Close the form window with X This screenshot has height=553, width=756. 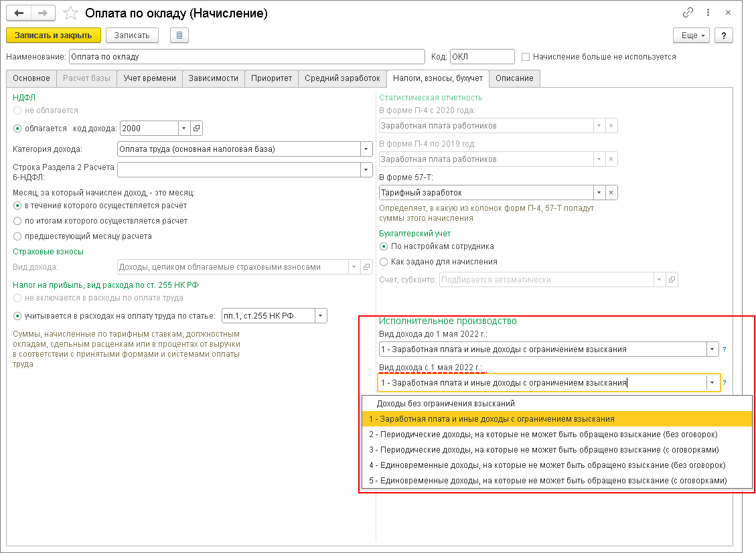(728, 13)
